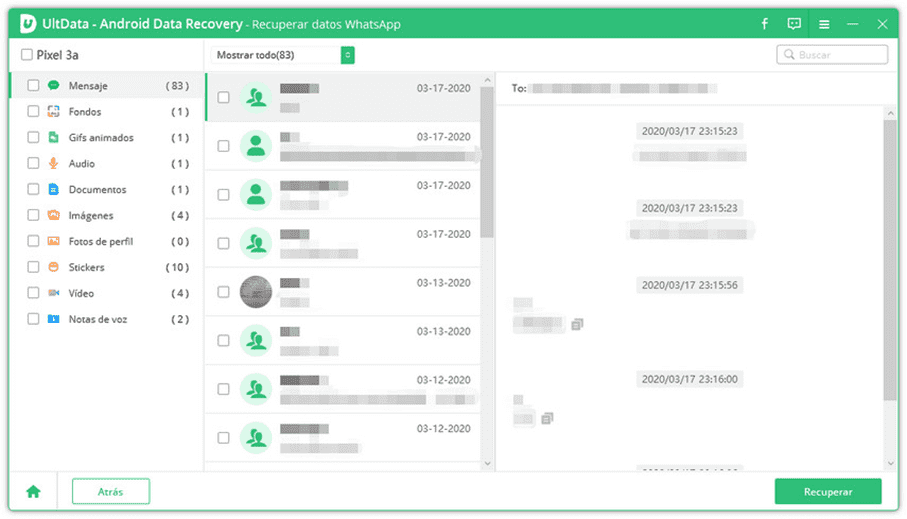Click the message pane scrollbar thumb
907x519 pixels.
890,260
